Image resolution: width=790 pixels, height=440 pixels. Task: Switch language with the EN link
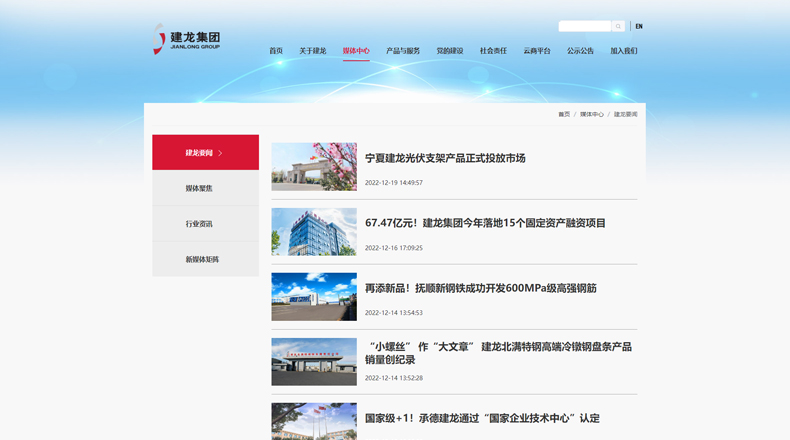click(639, 26)
